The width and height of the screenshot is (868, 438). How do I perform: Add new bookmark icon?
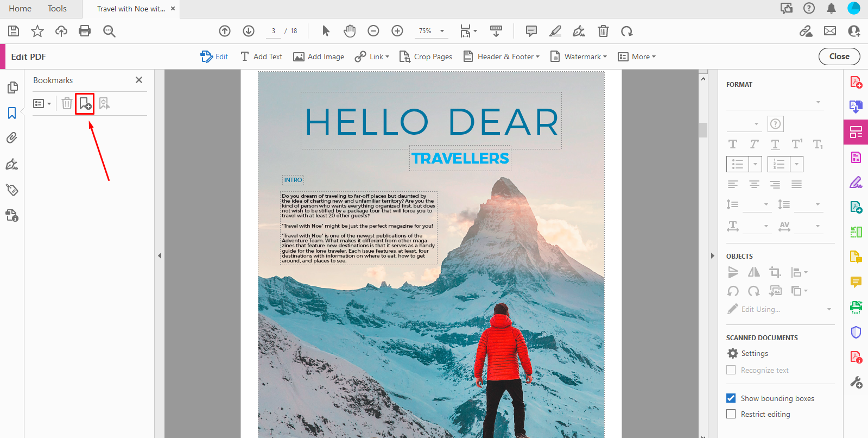(x=85, y=103)
